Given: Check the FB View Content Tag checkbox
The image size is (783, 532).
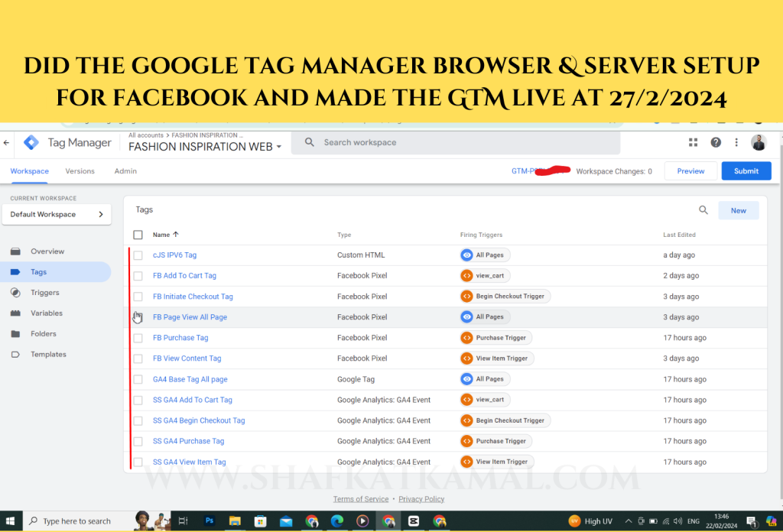Looking at the screenshot, I should tap(138, 358).
